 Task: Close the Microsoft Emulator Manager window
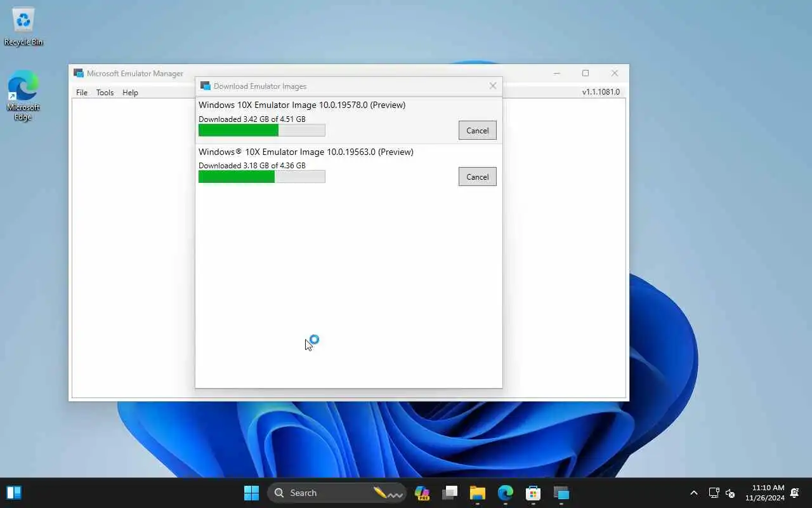(615, 73)
